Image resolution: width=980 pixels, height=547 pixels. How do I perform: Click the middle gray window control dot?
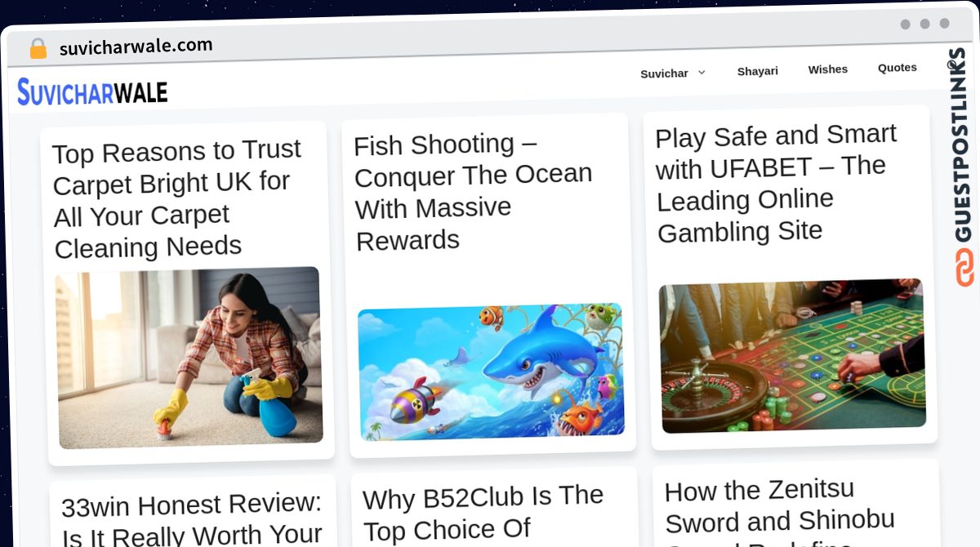(924, 24)
